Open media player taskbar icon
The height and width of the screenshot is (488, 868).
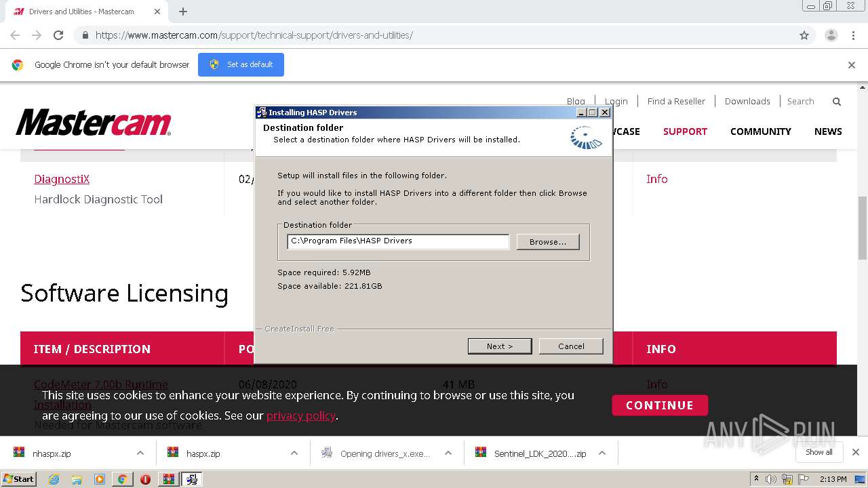click(100, 479)
